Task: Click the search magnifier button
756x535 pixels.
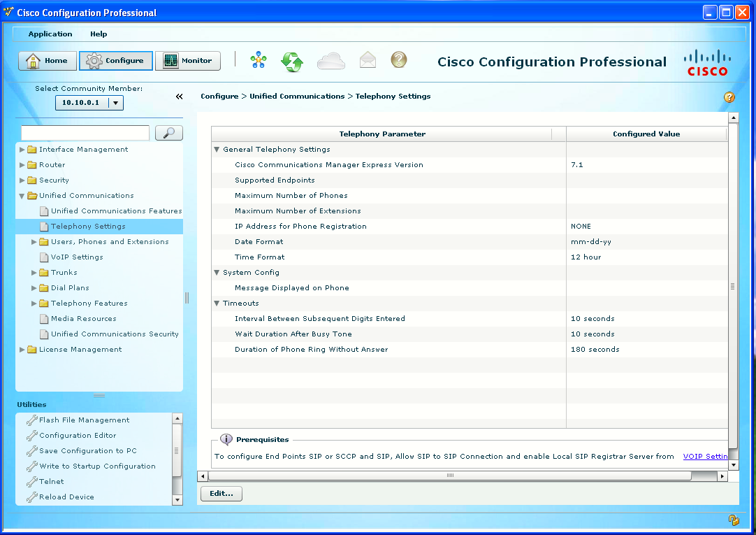Action: pyautogui.click(x=169, y=133)
